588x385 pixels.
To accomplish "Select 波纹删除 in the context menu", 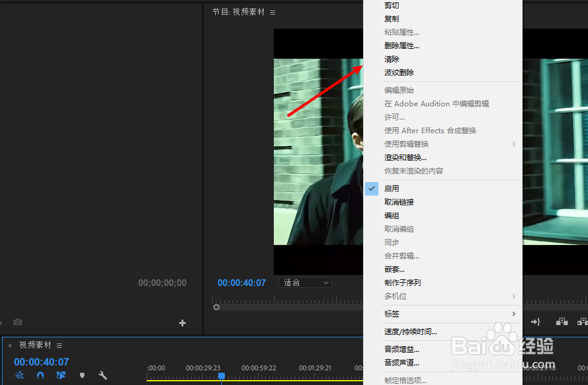I will pyautogui.click(x=399, y=73).
